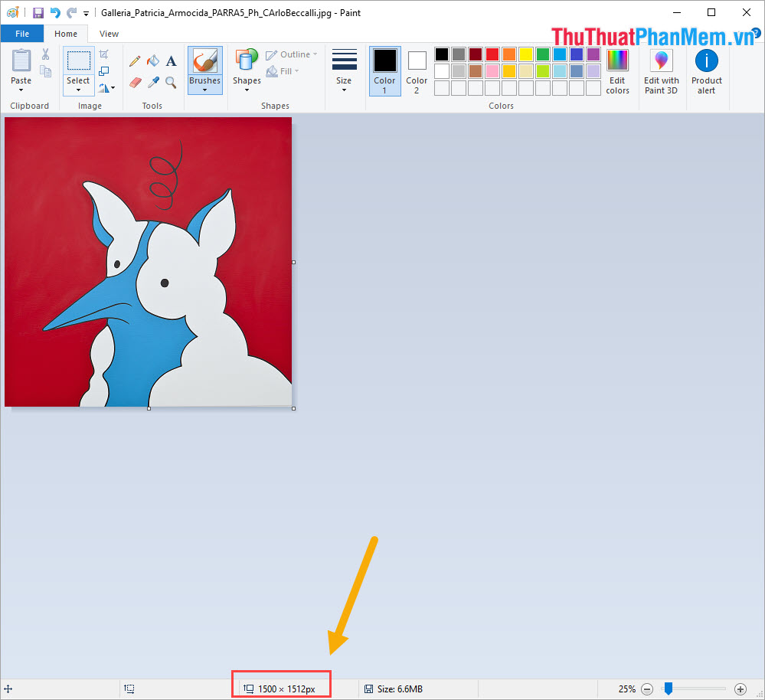Click the Edit colors button
765x700 pixels.
point(617,71)
